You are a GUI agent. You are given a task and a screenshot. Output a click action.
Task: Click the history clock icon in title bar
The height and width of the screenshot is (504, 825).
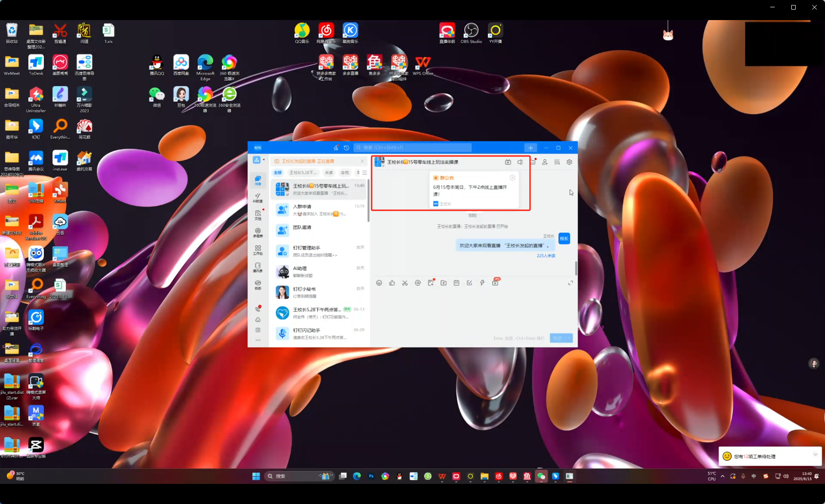pos(347,148)
